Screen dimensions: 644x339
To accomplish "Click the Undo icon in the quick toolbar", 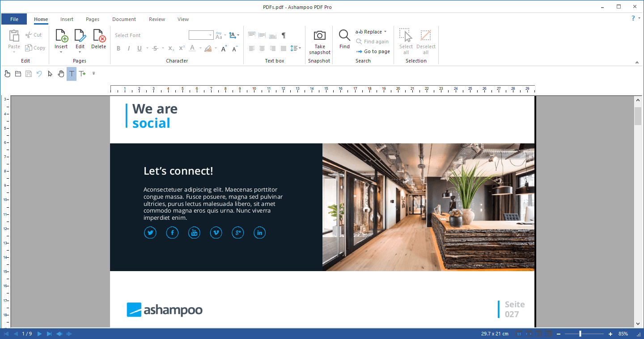I will tap(39, 74).
